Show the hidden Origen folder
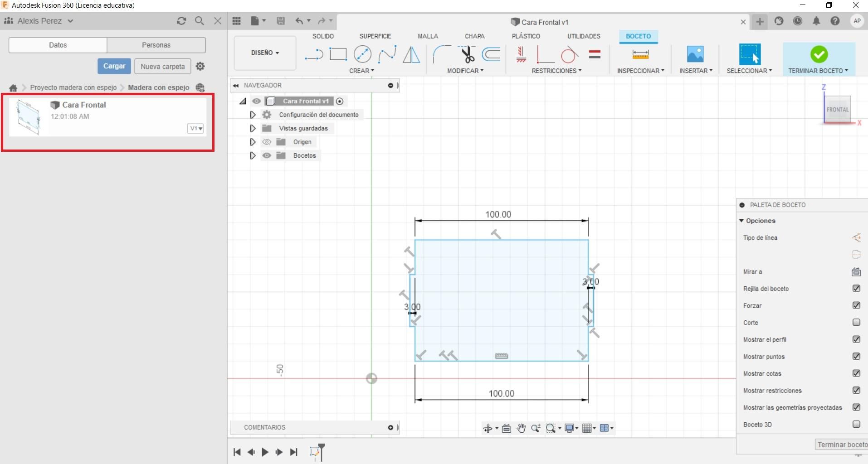 pyautogui.click(x=267, y=142)
